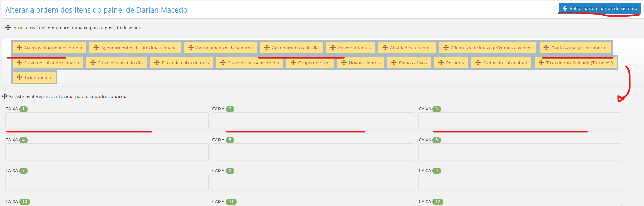Click Voltar para usuários do sistema button
644x206 pixels.
click(x=599, y=8)
